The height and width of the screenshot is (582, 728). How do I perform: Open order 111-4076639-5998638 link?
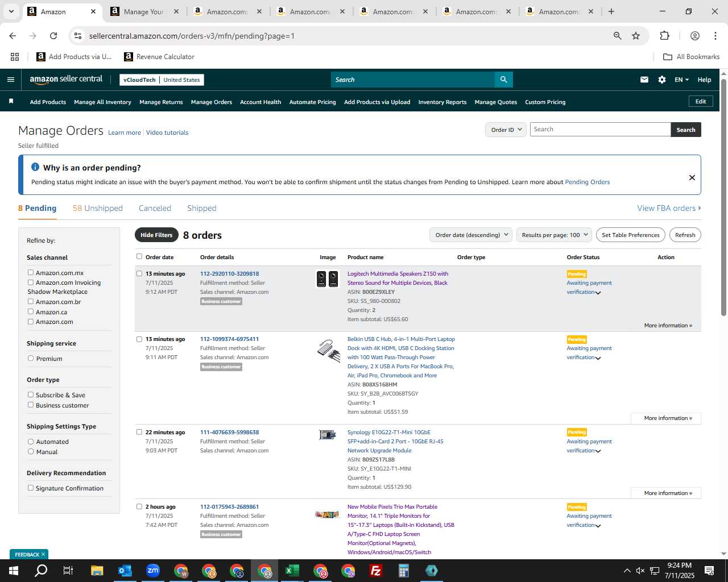[x=229, y=432]
